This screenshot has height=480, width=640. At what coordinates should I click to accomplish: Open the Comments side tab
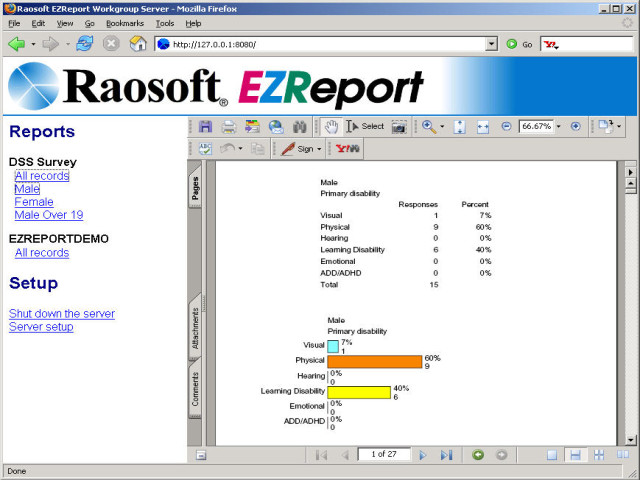pos(195,389)
